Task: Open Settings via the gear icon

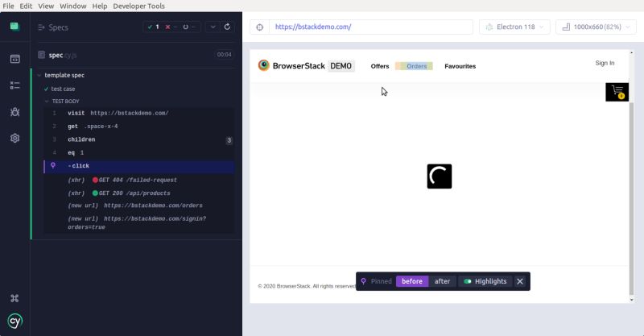Action: (x=14, y=138)
